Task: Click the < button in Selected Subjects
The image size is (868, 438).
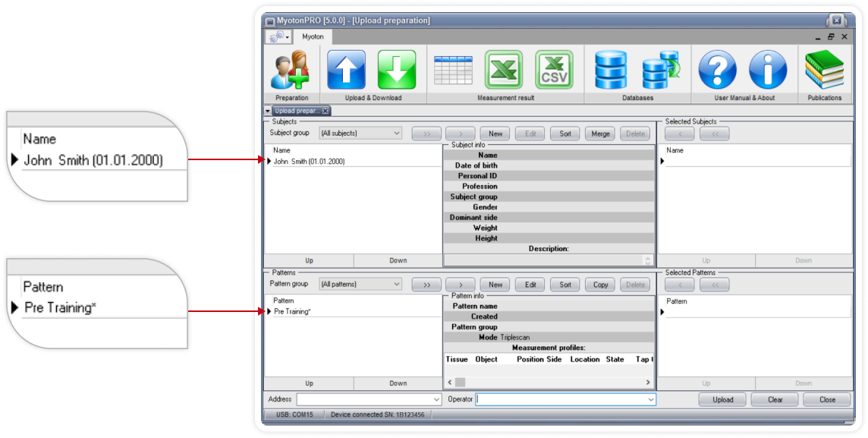Action: tap(679, 134)
